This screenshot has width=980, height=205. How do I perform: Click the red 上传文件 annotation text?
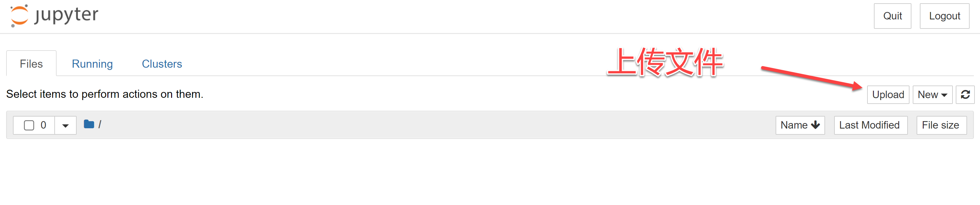coord(665,62)
